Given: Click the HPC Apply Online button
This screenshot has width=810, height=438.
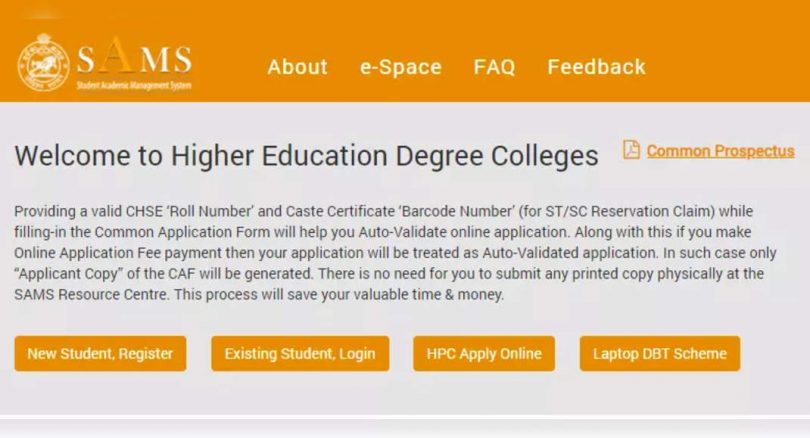Looking at the screenshot, I should [x=484, y=354].
